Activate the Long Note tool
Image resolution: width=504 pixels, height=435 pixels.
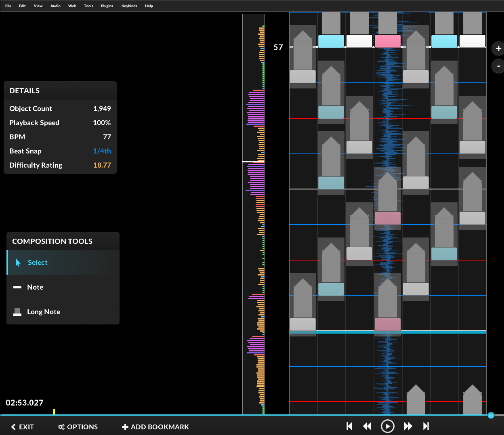(43, 312)
